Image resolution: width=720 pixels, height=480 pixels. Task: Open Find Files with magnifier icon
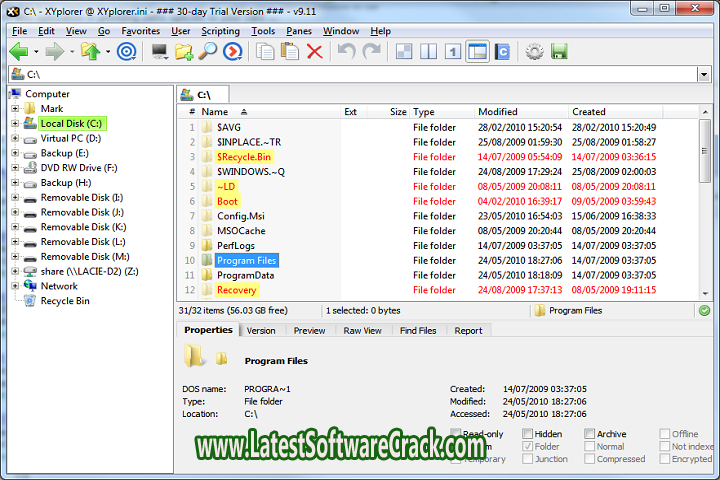pyautogui.click(x=208, y=51)
